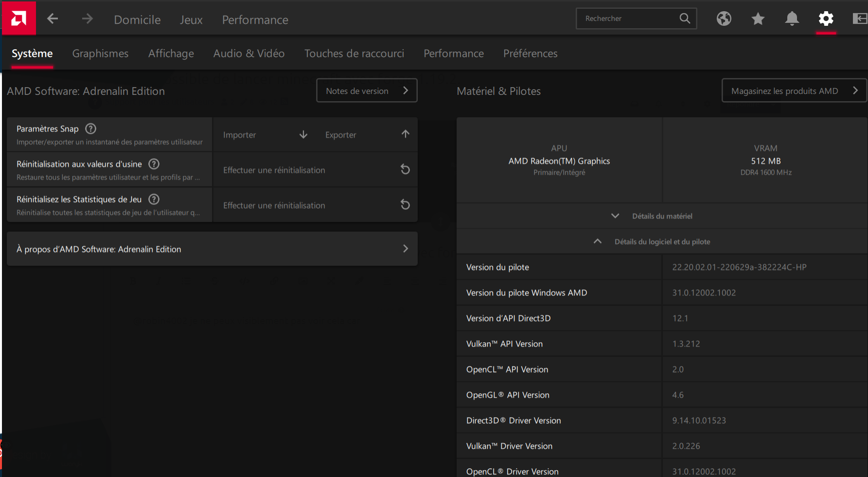Select Jeux in the top menu
The image size is (868, 477).
tap(191, 20)
